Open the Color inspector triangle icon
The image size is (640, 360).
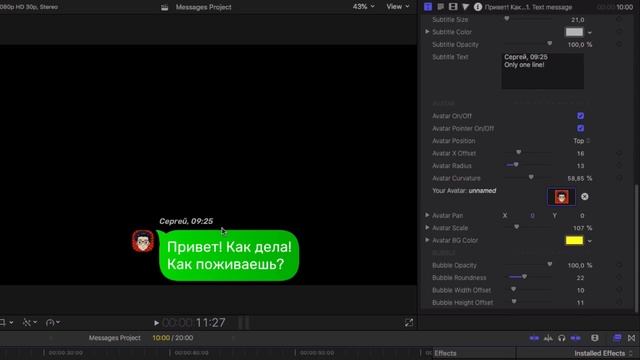tap(465, 7)
